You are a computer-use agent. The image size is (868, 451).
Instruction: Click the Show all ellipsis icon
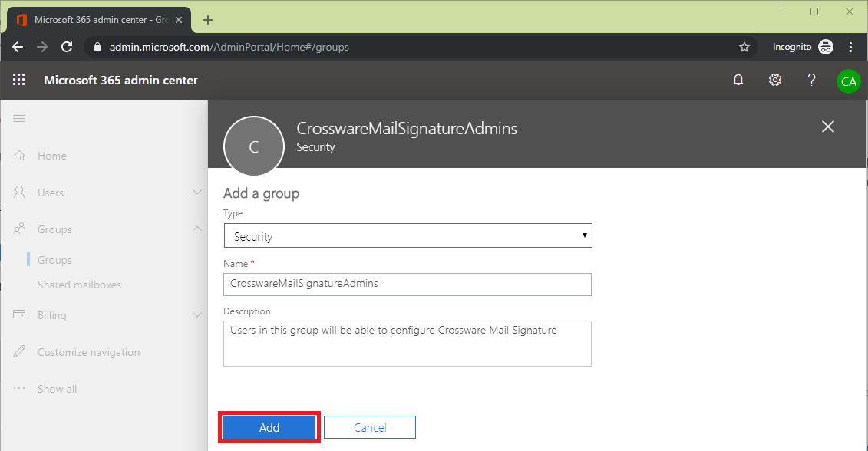coord(19,388)
